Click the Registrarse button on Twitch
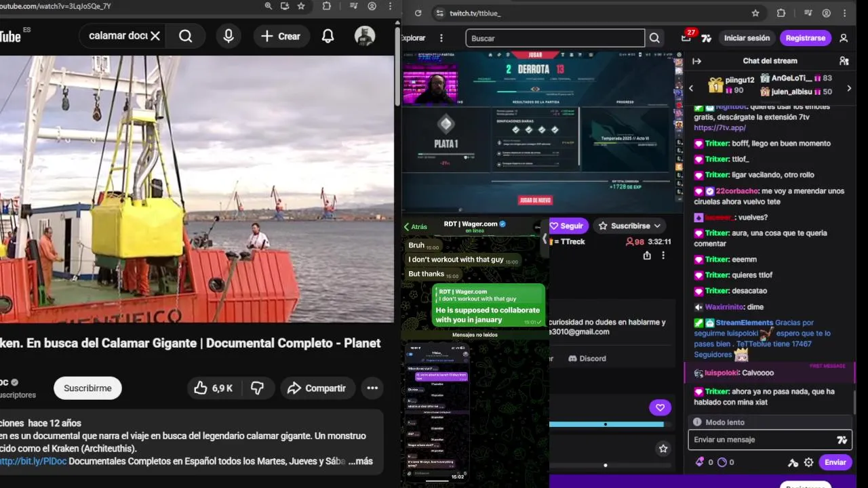The width and height of the screenshot is (868, 488). point(806,38)
